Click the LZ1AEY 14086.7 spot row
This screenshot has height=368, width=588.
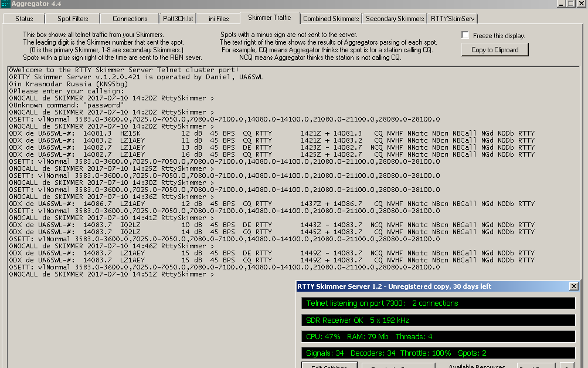[272, 204]
